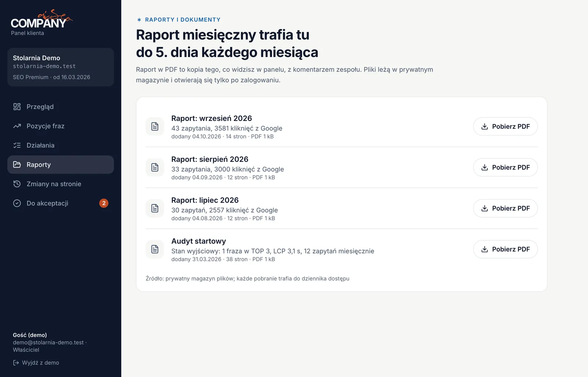Viewport: 588px width, 377px height.
Task: Click the Źródło footnote under the report list
Action: [x=247, y=278]
